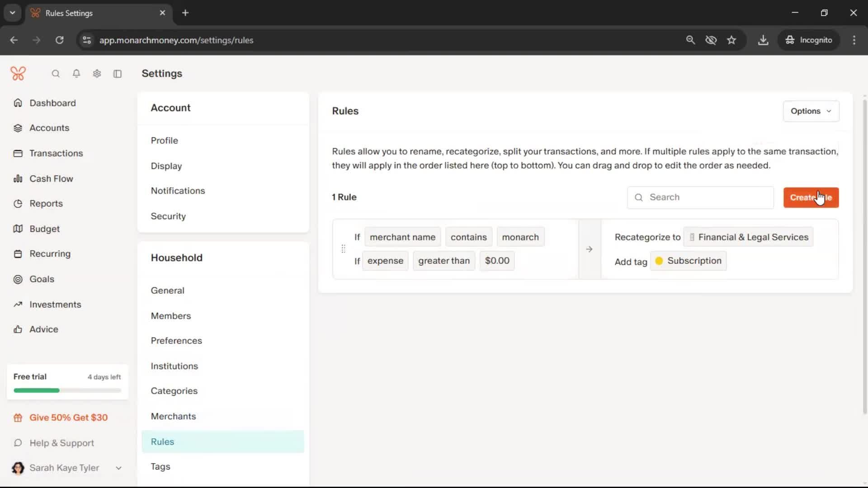Open notifications bell icon
868x488 pixels.
tap(76, 74)
